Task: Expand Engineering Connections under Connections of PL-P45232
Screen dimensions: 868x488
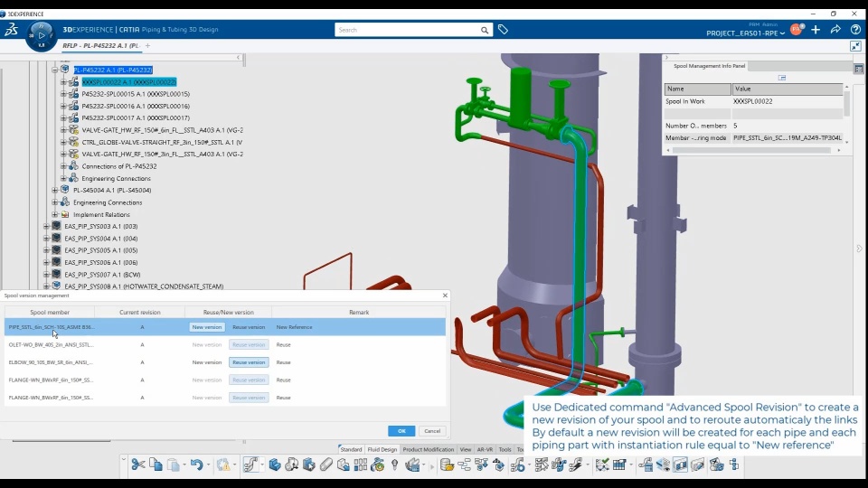Action: point(63,178)
